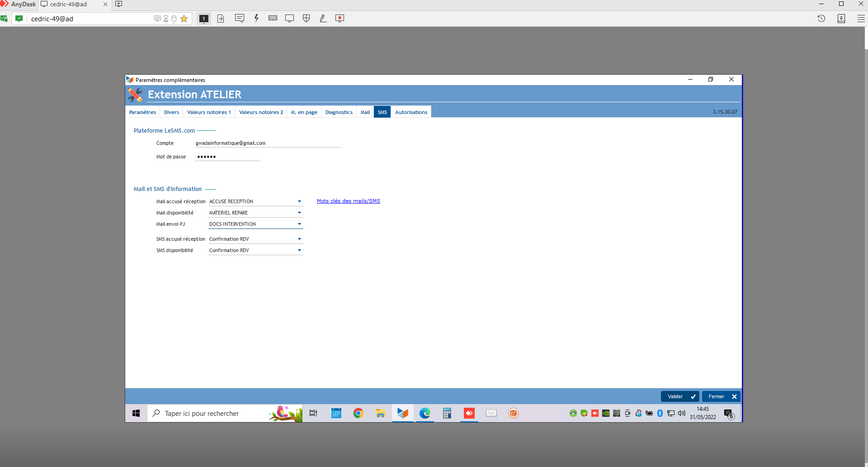Open the keyboard settings icon in AnyDesk
The height and width of the screenshot is (467, 868).
pos(273,19)
